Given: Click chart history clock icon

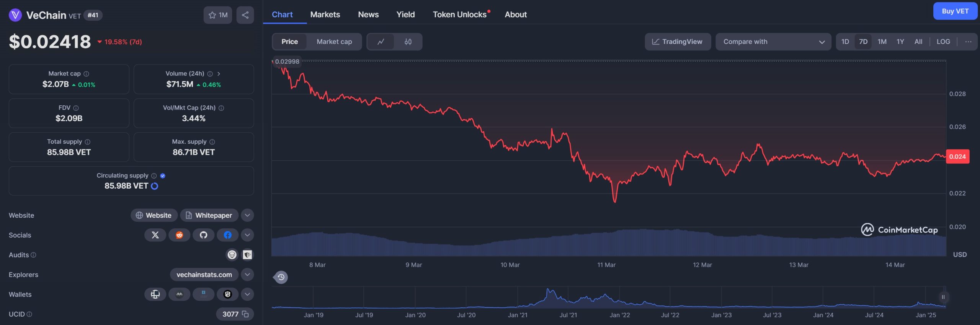Looking at the screenshot, I should (281, 277).
